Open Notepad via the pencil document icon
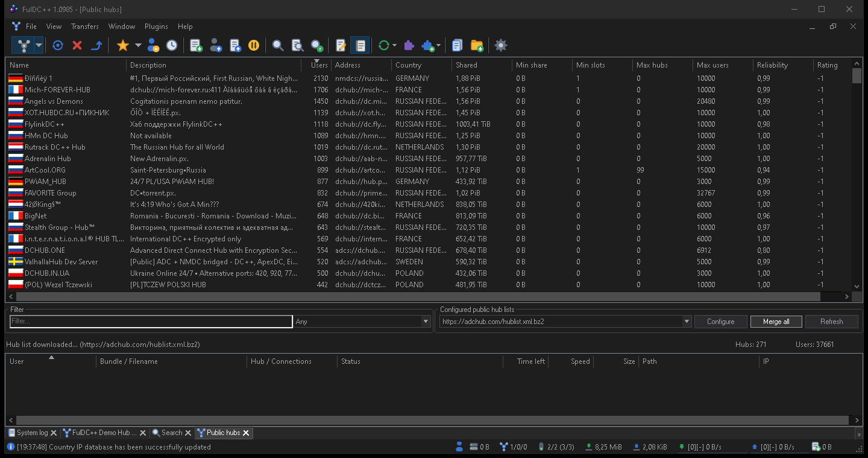 (x=341, y=45)
